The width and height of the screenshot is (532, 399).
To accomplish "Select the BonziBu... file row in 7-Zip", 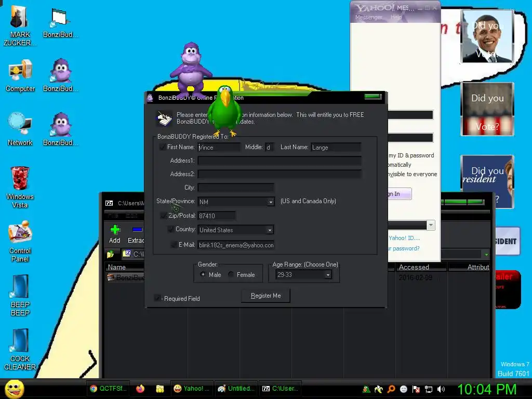I will point(125,277).
